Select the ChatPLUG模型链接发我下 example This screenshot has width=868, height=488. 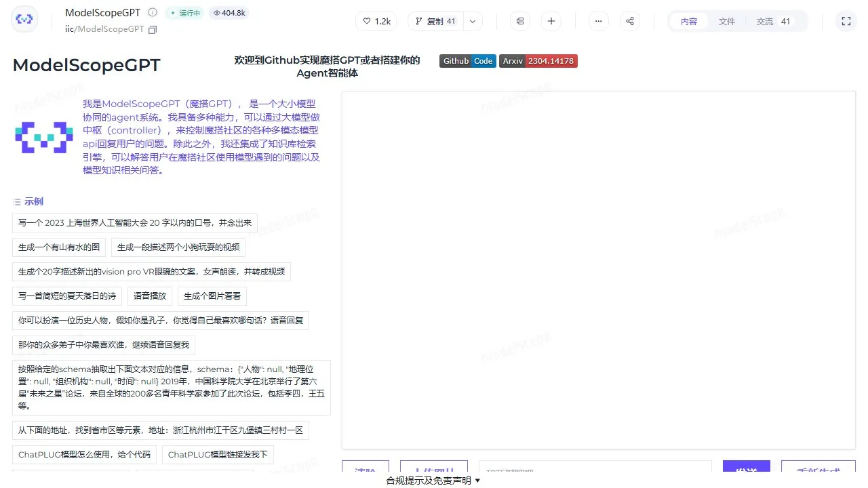coord(218,455)
